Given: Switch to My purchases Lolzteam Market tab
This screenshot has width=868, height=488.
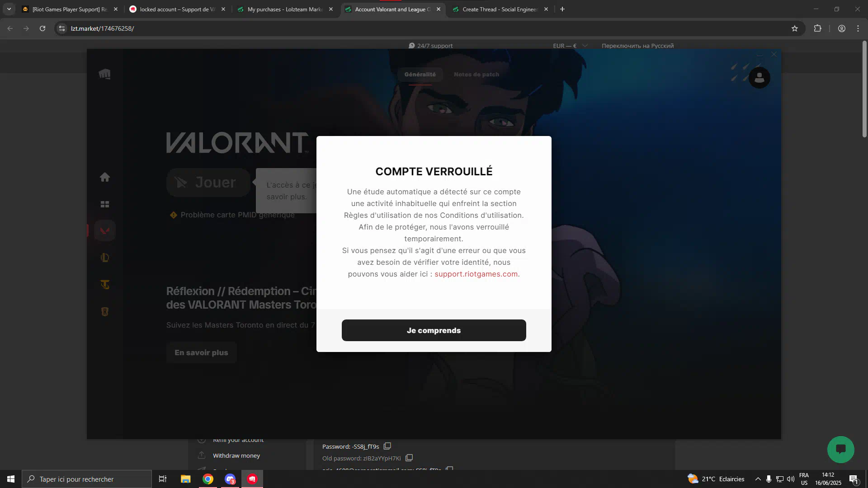Looking at the screenshot, I should 285,9.
